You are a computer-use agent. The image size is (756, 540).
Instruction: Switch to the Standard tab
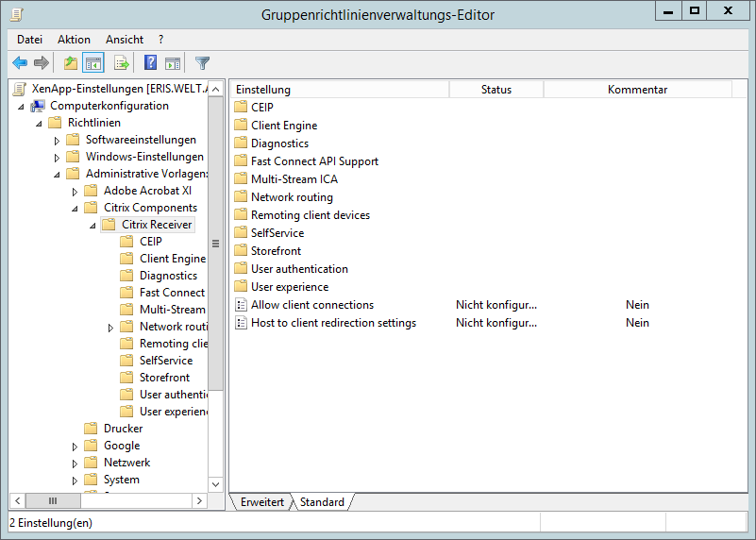322,502
